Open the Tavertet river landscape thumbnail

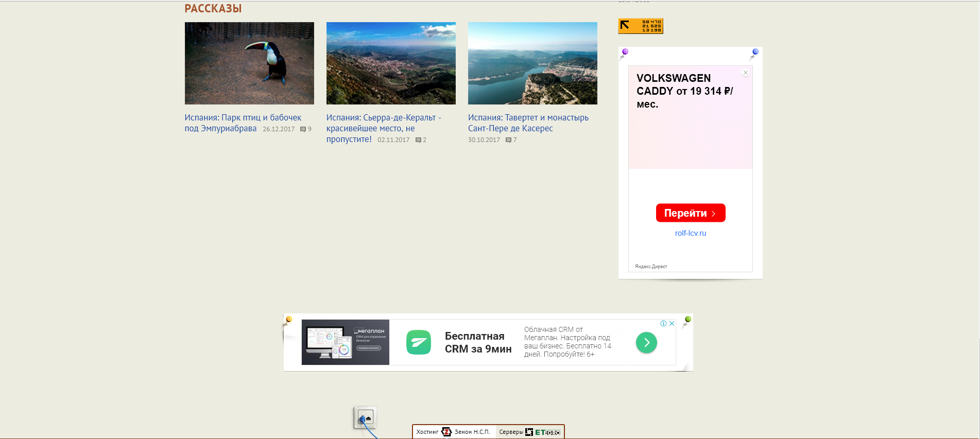point(532,63)
